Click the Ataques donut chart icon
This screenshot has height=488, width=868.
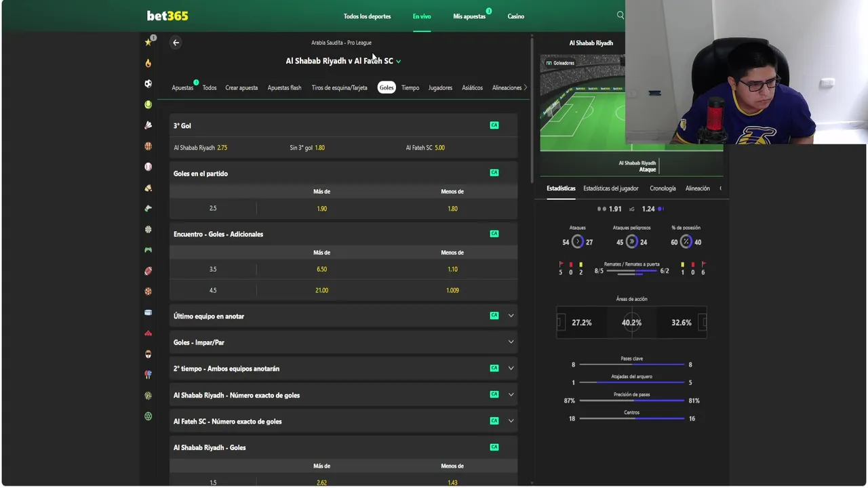tap(578, 241)
